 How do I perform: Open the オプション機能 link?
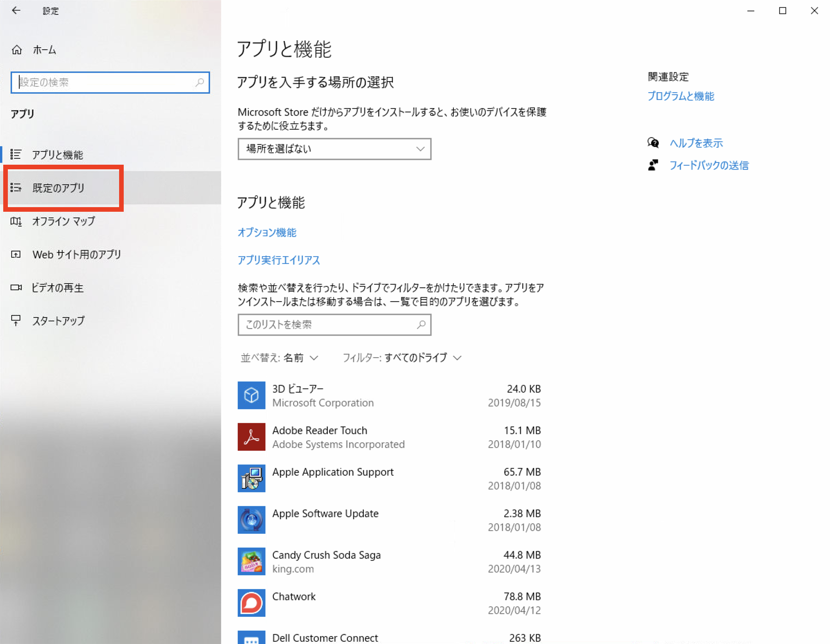[x=267, y=233]
